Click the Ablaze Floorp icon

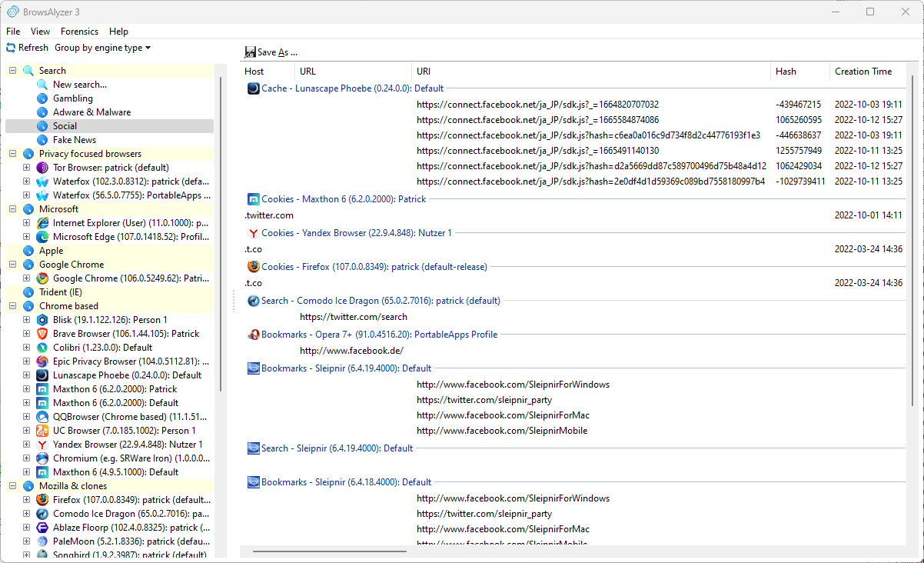(x=42, y=528)
